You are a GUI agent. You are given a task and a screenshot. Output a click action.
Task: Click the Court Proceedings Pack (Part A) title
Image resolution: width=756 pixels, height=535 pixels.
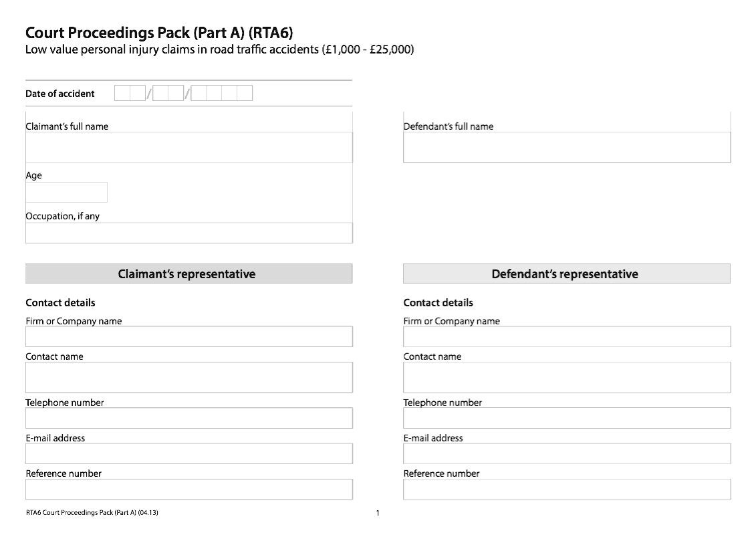coord(159,33)
